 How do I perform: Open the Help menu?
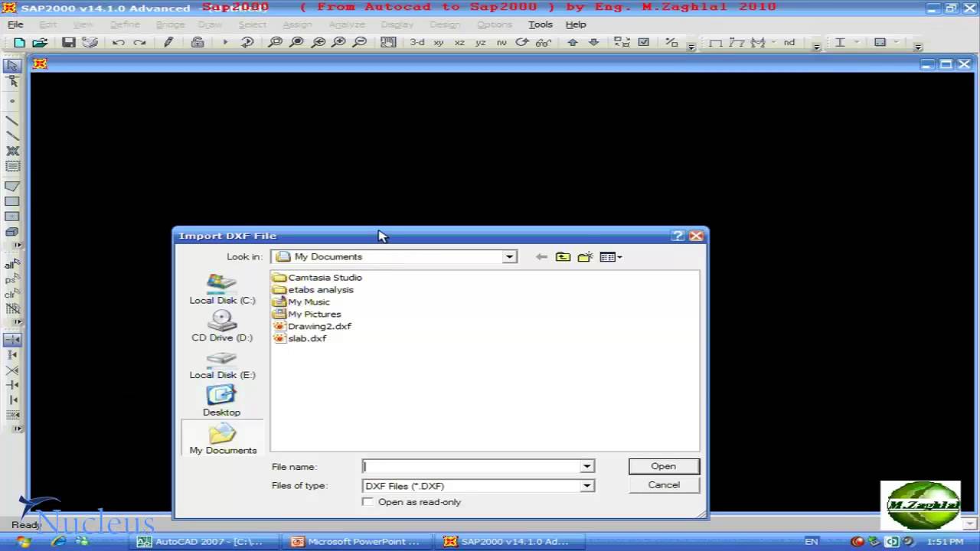(x=576, y=24)
